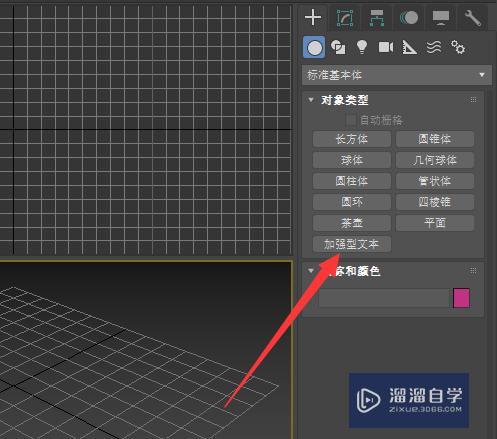
Task: Click the 管状体 button
Action: pyautogui.click(x=435, y=181)
